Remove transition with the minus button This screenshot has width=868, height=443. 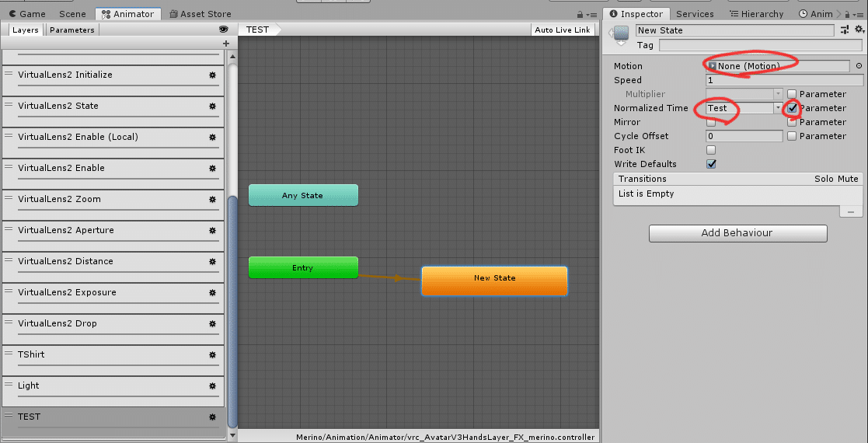tap(851, 213)
